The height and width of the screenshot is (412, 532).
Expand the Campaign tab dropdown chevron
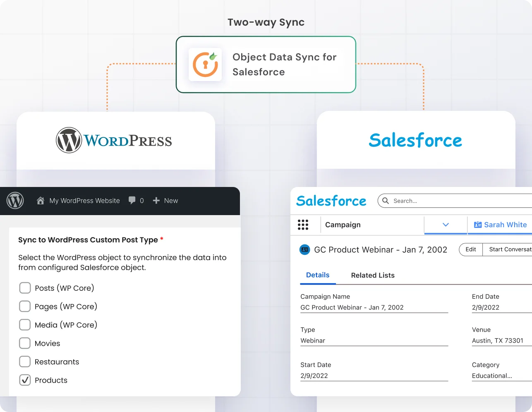[446, 225]
